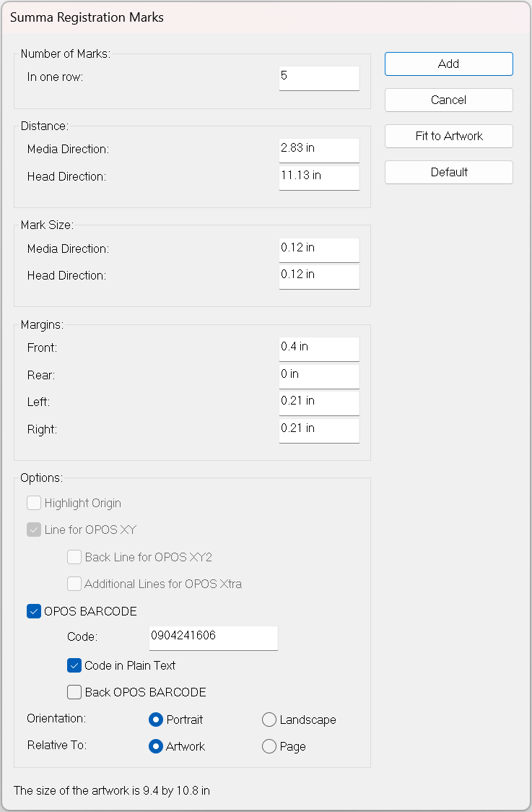Viewport: 532px width, 812px height.
Task: Select Landscape orientation
Action: point(269,720)
